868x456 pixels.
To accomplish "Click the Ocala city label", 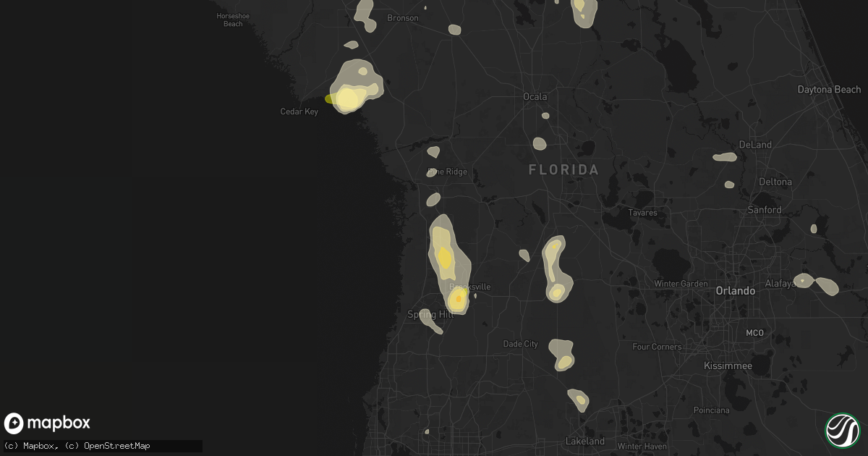I will (535, 96).
